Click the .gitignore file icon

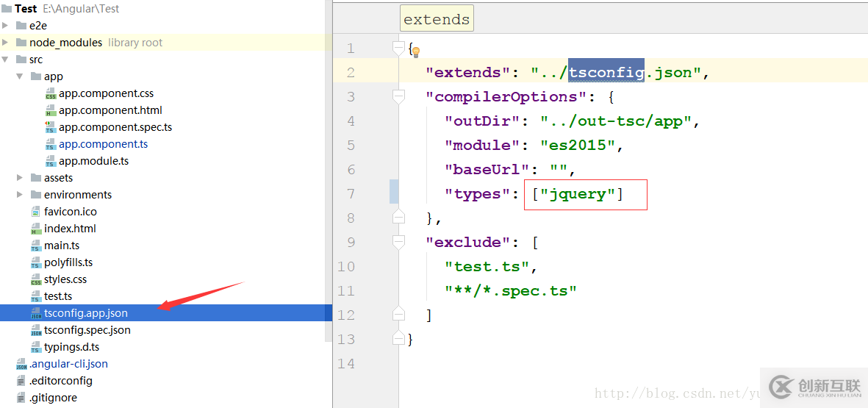(x=21, y=398)
